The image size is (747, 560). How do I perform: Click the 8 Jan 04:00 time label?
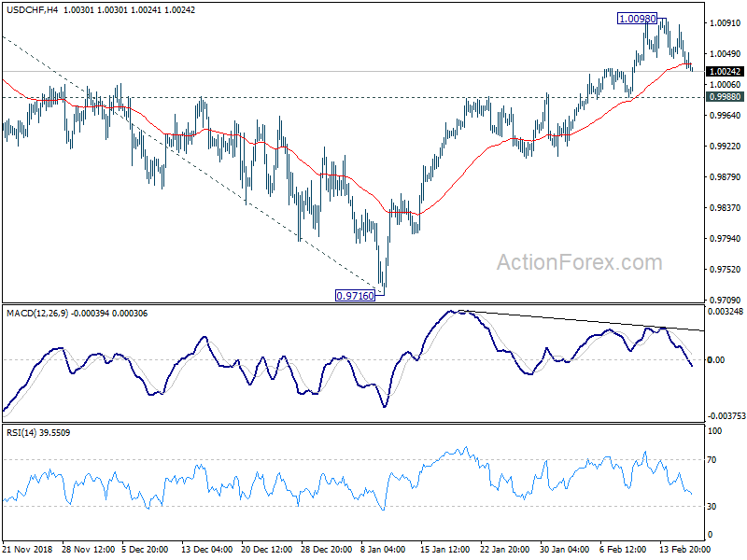coord(383,549)
